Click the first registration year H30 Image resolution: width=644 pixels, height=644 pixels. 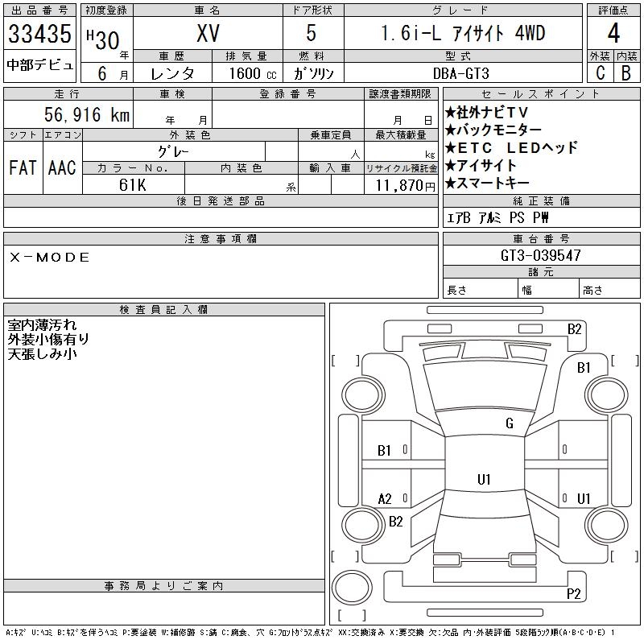point(103,39)
